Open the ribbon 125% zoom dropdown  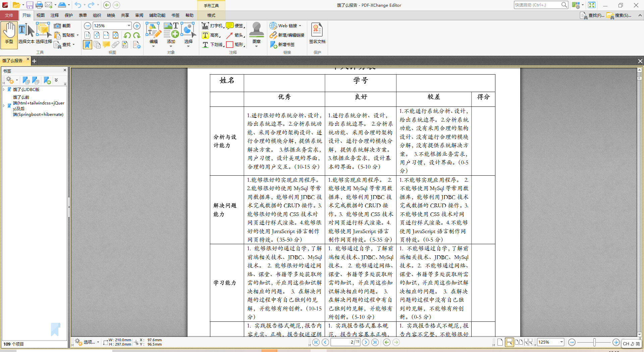(128, 26)
